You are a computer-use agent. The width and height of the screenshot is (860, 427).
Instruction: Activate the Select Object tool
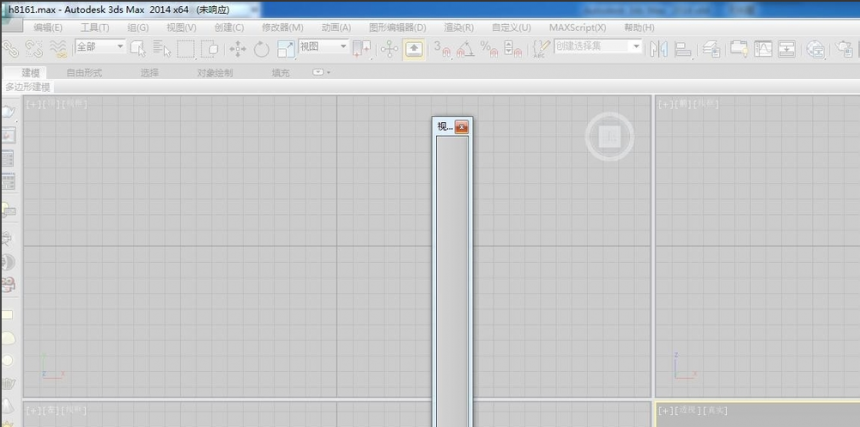point(138,49)
